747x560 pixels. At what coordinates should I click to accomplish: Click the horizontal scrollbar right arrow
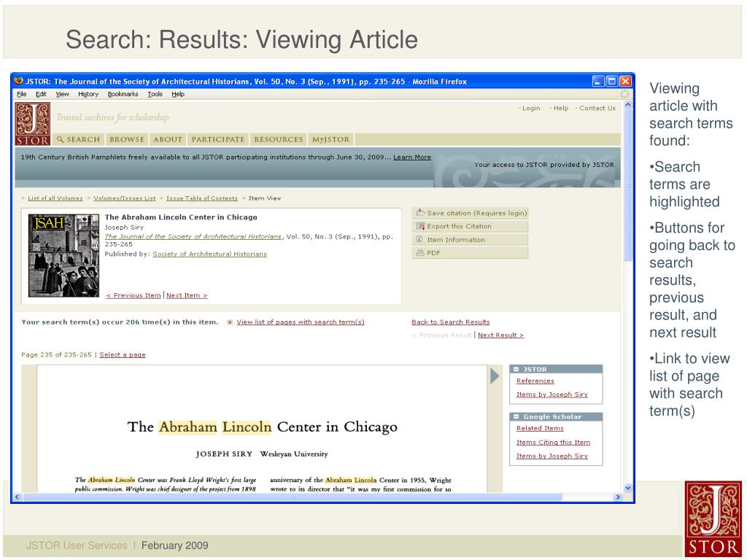click(618, 497)
